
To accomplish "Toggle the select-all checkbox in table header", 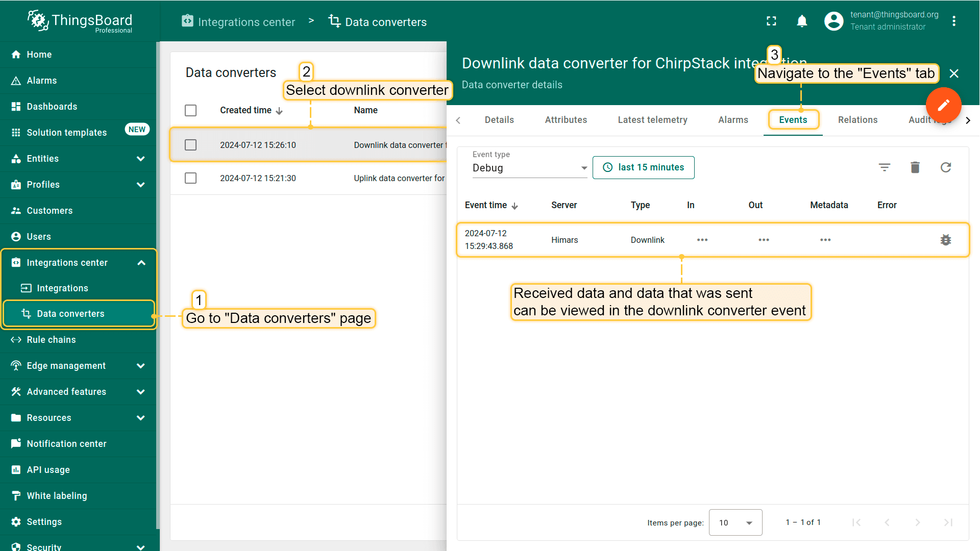I will (190, 110).
